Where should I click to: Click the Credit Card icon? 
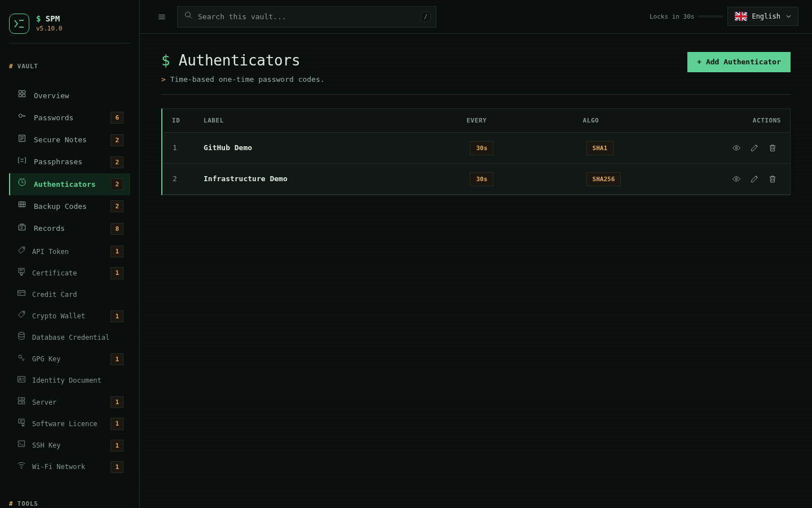pos(21,293)
